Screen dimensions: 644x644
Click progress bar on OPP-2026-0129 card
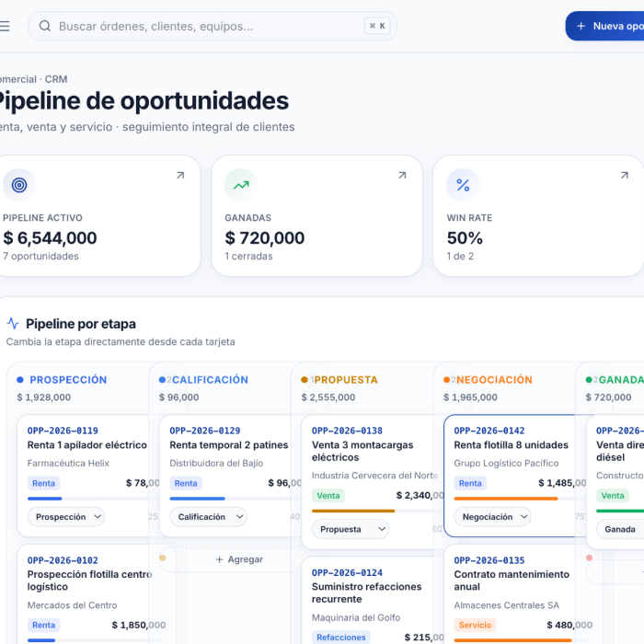pos(235,499)
